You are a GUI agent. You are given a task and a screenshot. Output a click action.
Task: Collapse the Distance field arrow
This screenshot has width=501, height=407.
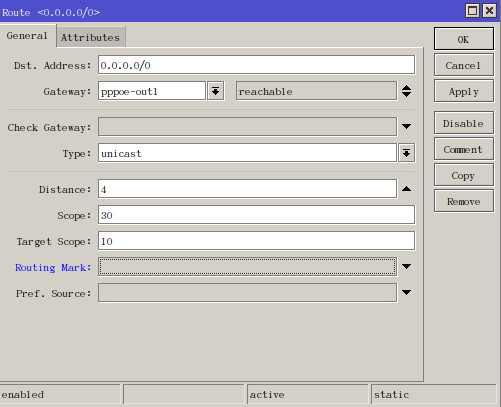tap(406, 189)
